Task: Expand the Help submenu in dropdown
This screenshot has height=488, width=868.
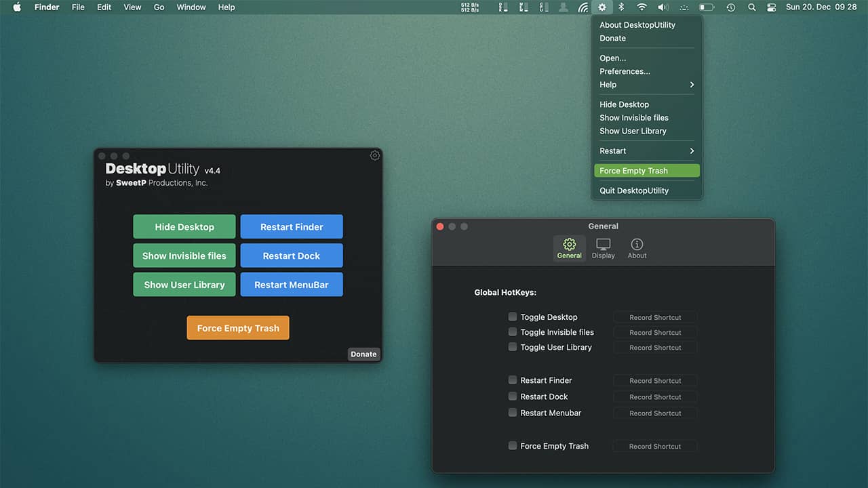Action: click(x=647, y=85)
